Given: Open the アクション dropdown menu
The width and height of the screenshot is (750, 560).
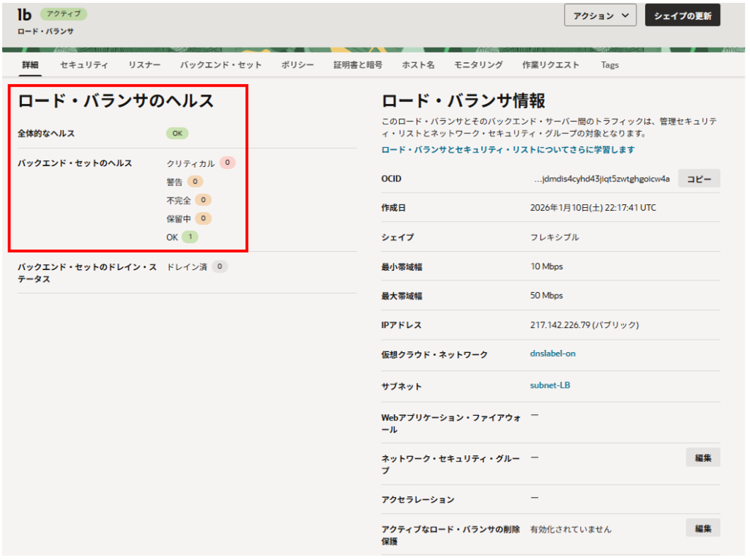Looking at the screenshot, I should pyautogui.click(x=600, y=15).
